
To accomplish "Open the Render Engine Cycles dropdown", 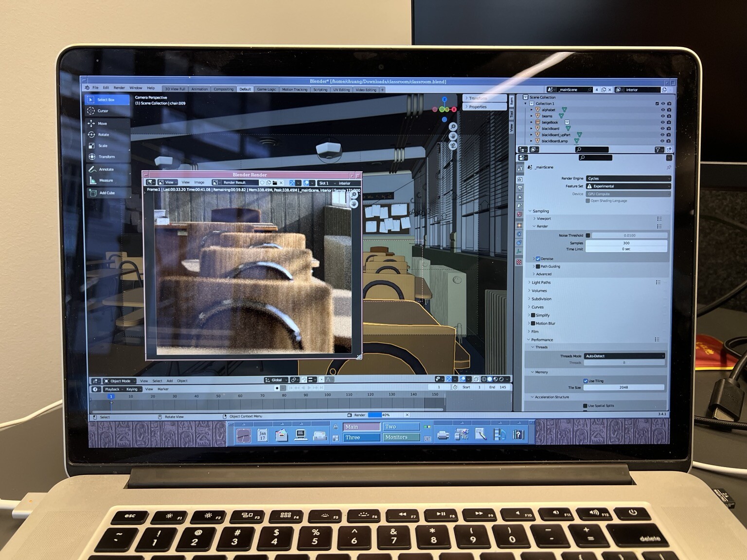I will 628,178.
